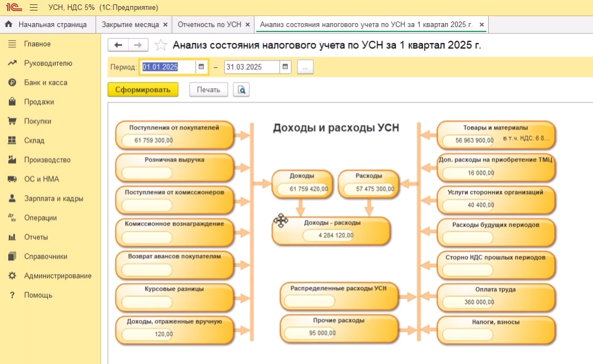This screenshot has width=593, height=364.
Task: Click the Сформировать button
Action: click(x=143, y=90)
